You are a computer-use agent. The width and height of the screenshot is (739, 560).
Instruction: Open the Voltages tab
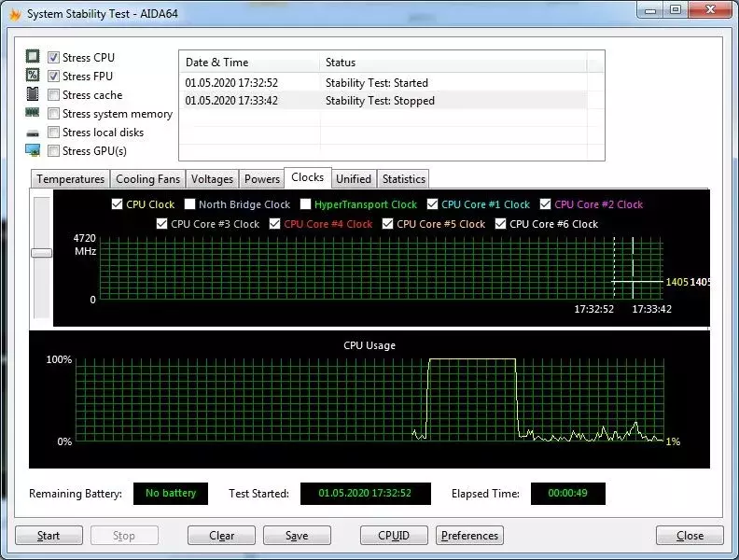click(x=212, y=179)
